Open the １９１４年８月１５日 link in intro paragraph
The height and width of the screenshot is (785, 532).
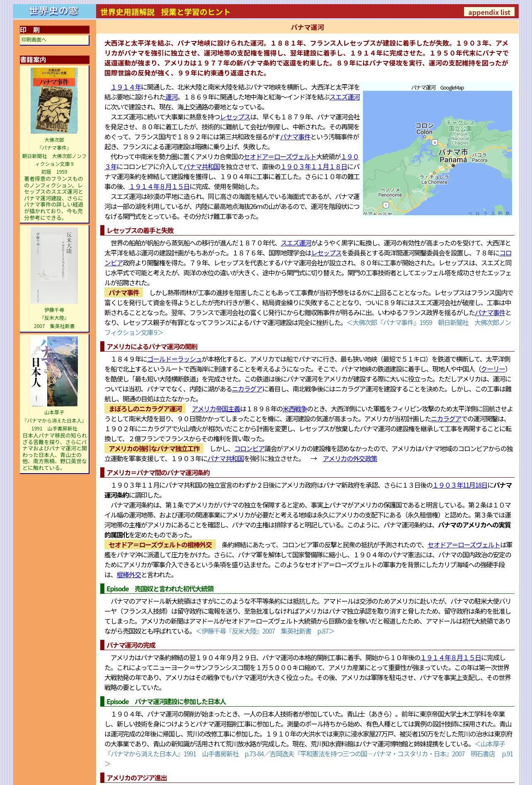click(160, 187)
